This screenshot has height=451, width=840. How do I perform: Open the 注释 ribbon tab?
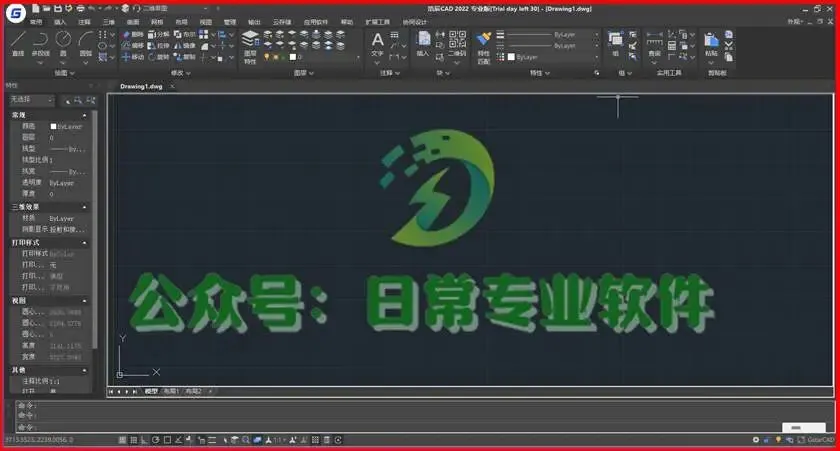tap(84, 22)
